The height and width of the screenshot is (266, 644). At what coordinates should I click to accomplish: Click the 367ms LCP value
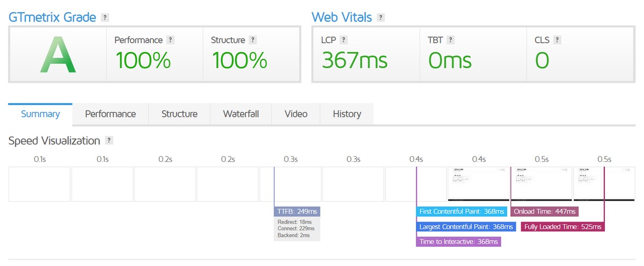(354, 61)
